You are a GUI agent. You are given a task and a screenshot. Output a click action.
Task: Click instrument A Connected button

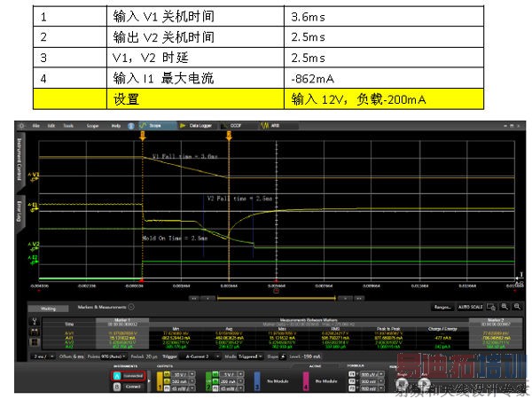pyautogui.click(x=129, y=376)
